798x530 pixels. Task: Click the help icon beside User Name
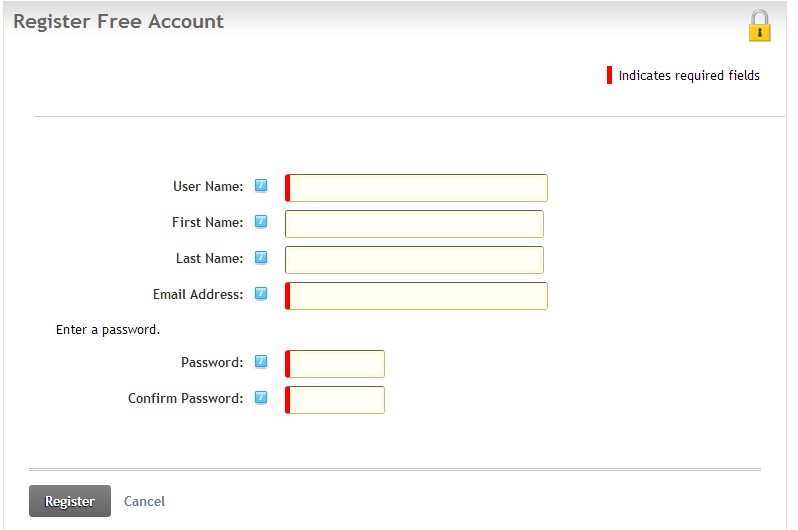pos(261,186)
